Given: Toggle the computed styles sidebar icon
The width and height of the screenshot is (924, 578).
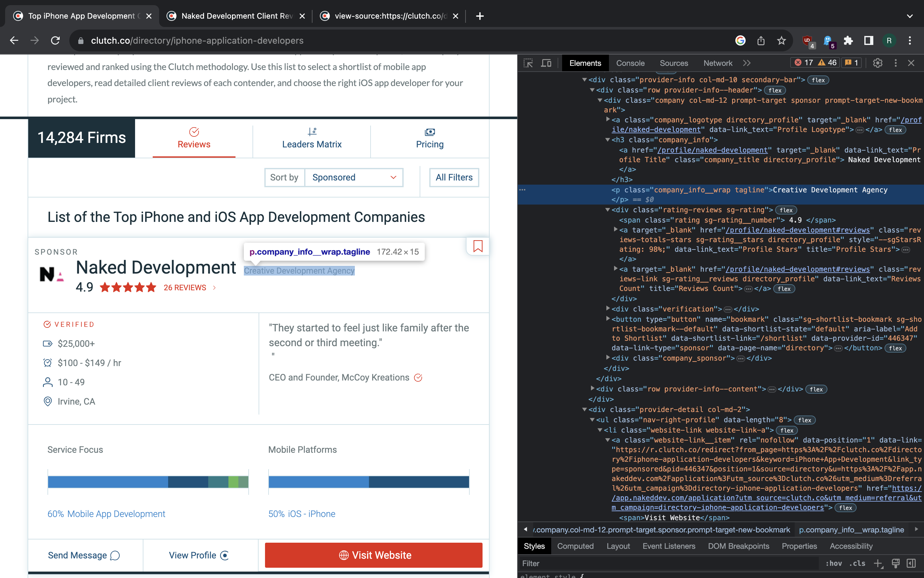Looking at the screenshot, I should tap(911, 563).
